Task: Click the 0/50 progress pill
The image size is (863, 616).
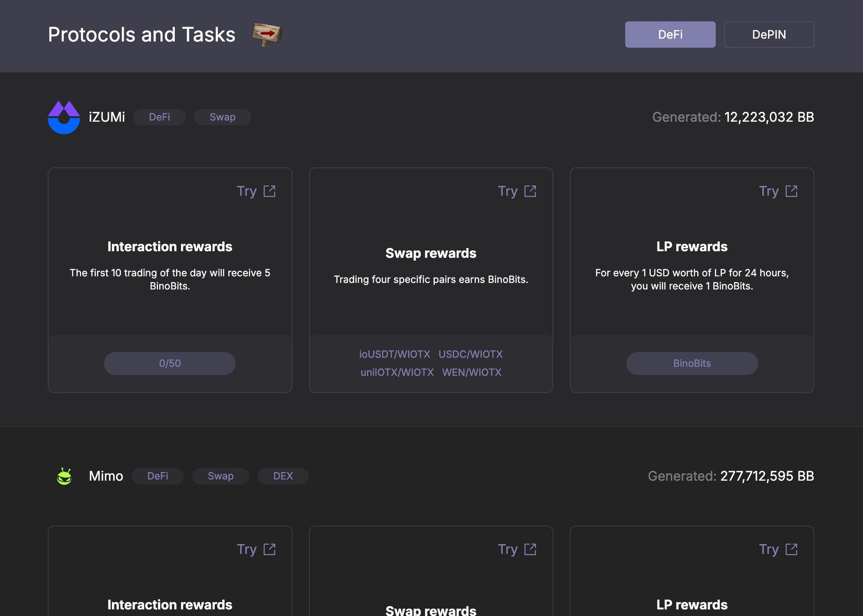Action: pyautogui.click(x=170, y=363)
